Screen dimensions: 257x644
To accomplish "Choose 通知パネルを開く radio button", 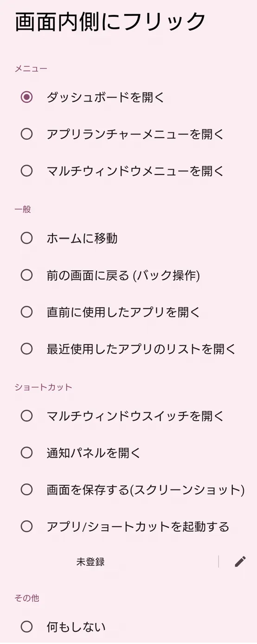I will [27, 453].
